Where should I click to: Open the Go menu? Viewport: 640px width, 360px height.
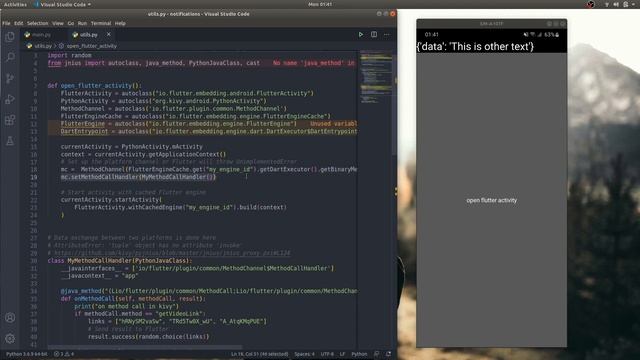pos(71,23)
